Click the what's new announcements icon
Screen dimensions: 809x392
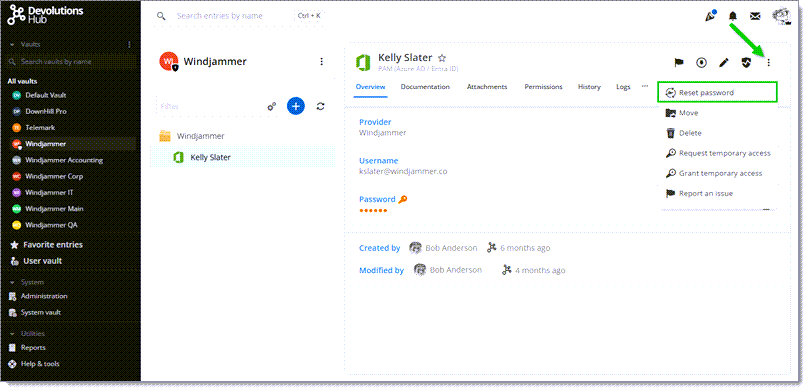click(x=710, y=16)
